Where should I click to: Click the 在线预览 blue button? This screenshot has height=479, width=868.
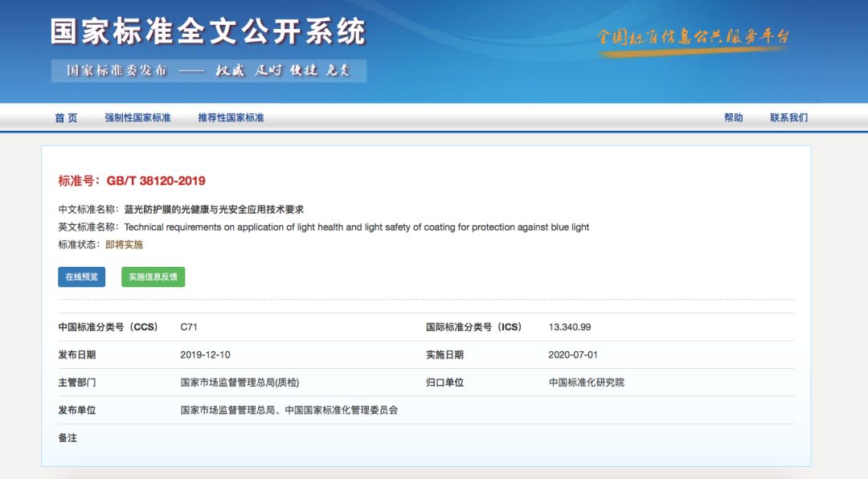tap(81, 277)
